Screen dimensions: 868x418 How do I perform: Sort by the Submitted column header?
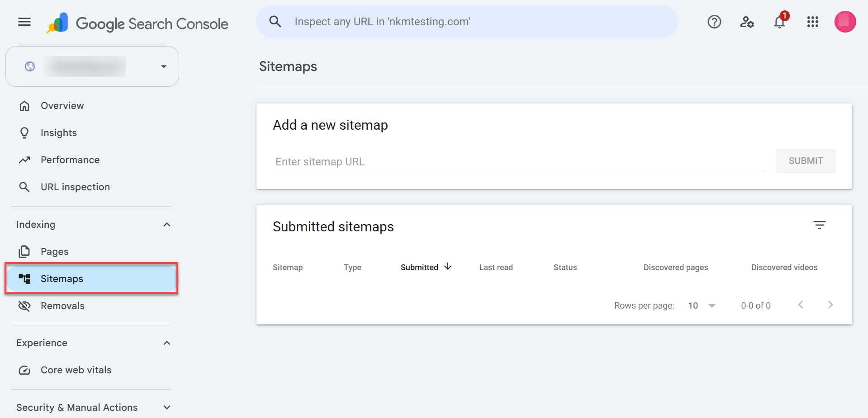click(419, 268)
